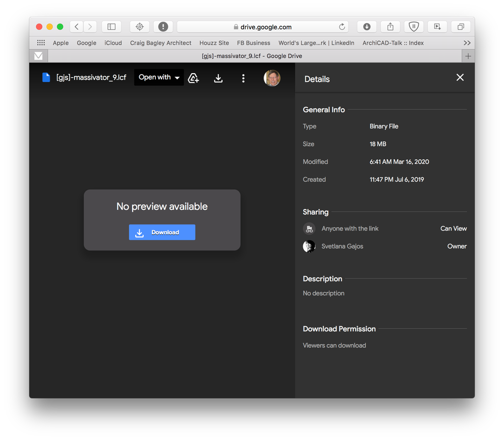This screenshot has height=440, width=504.
Task: Click the 'No preview available' message
Action: pos(162,206)
